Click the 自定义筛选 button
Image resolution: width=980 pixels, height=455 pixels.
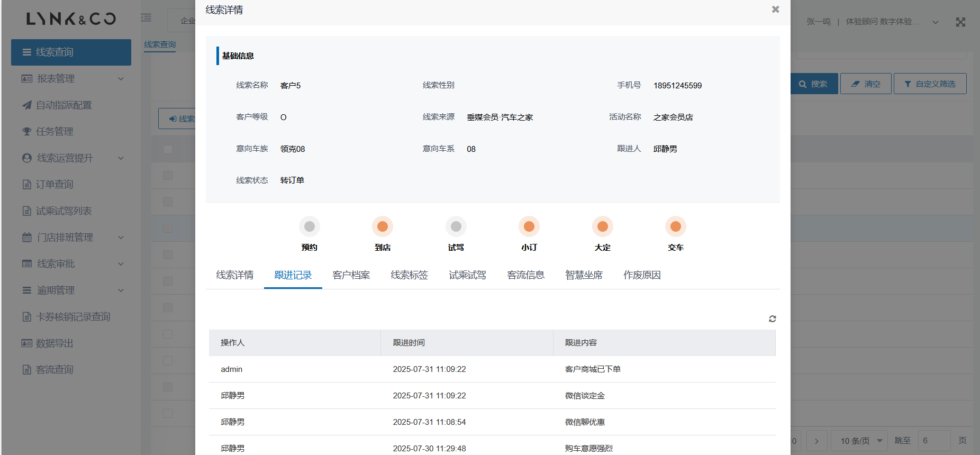pos(930,84)
